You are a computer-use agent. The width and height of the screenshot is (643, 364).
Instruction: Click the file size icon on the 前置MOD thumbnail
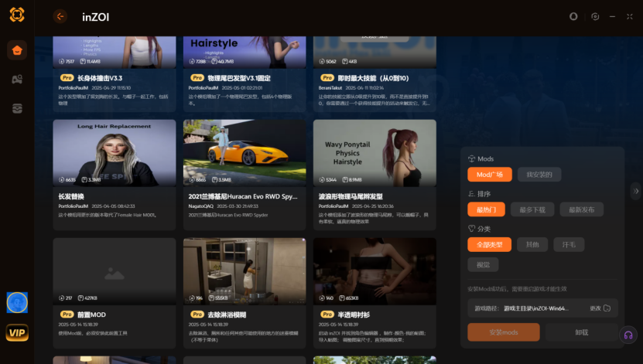click(80, 298)
